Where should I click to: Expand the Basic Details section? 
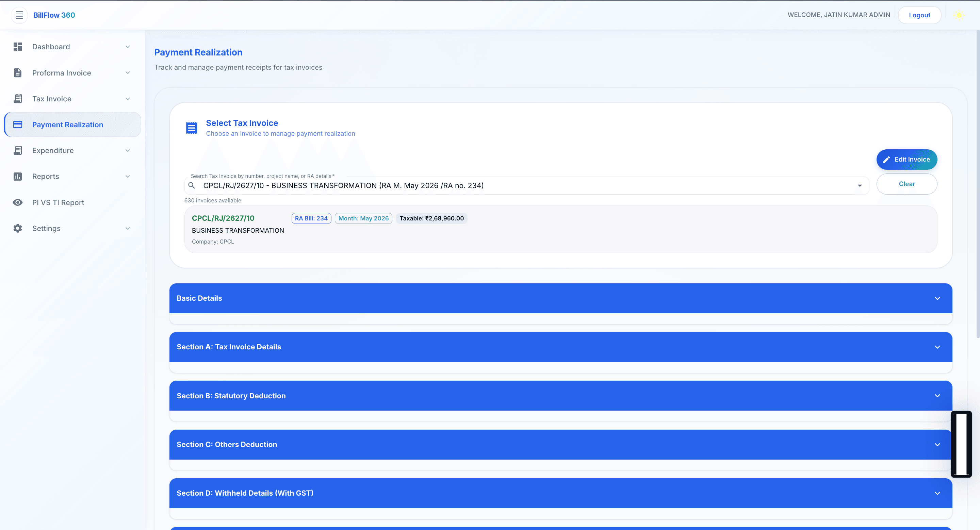point(561,298)
